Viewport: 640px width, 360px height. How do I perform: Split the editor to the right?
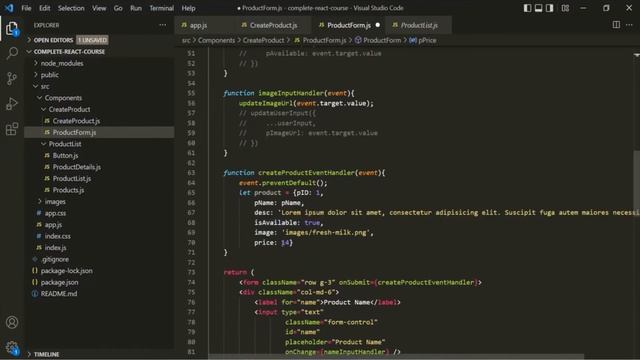point(616,25)
